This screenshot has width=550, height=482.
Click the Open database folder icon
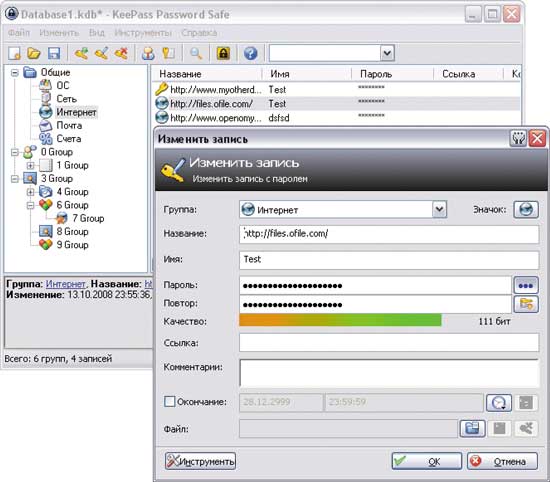(x=34, y=53)
